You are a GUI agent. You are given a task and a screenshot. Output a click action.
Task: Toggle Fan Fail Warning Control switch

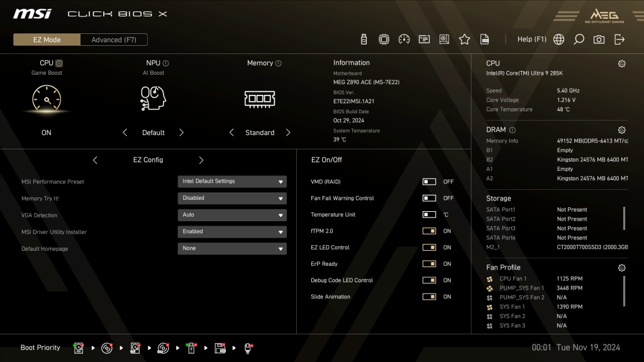coord(429,198)
